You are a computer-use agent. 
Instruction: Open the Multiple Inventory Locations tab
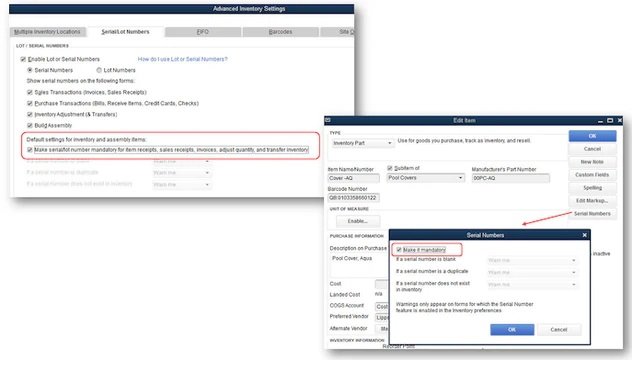(x=48, y=32)
